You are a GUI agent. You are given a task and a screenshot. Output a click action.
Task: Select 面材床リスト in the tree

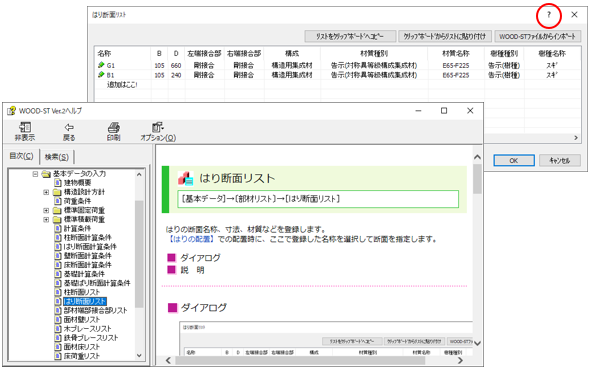[82, 347]
